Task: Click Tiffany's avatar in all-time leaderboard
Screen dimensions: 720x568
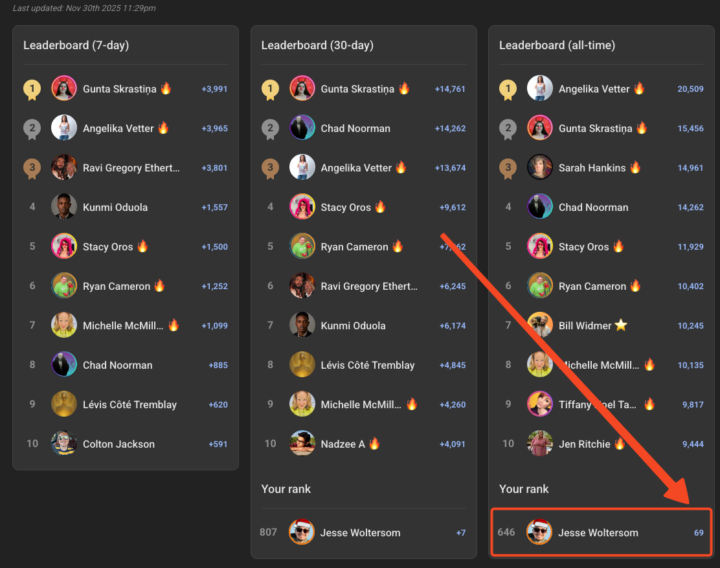Action: click(540, 404)
